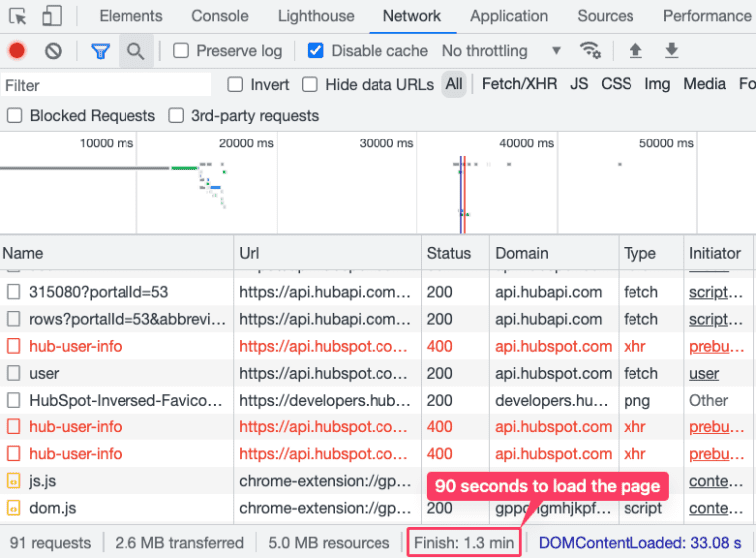Toggle the filter funnel icon
Screen dimensions: 756x558
coord(101,51)
